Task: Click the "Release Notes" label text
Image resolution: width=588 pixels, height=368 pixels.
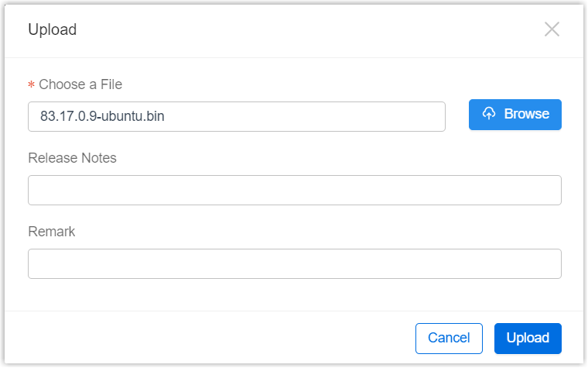Action: click(72, 158)
